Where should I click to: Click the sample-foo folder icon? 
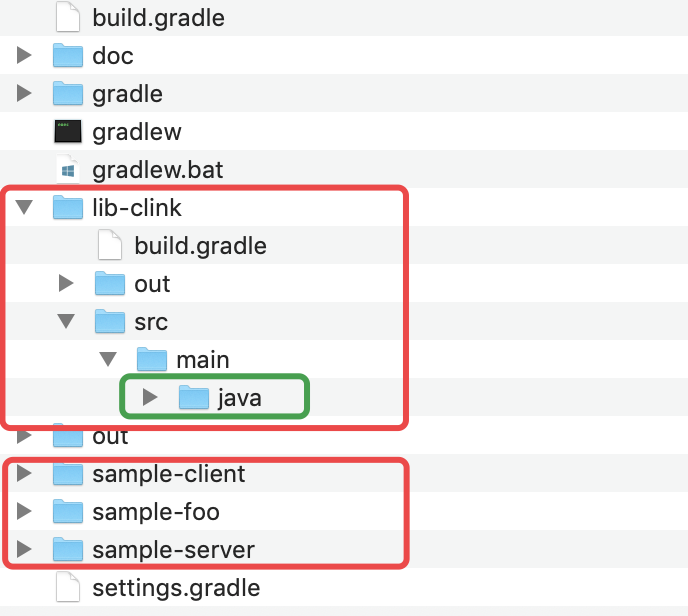[67, 512]
